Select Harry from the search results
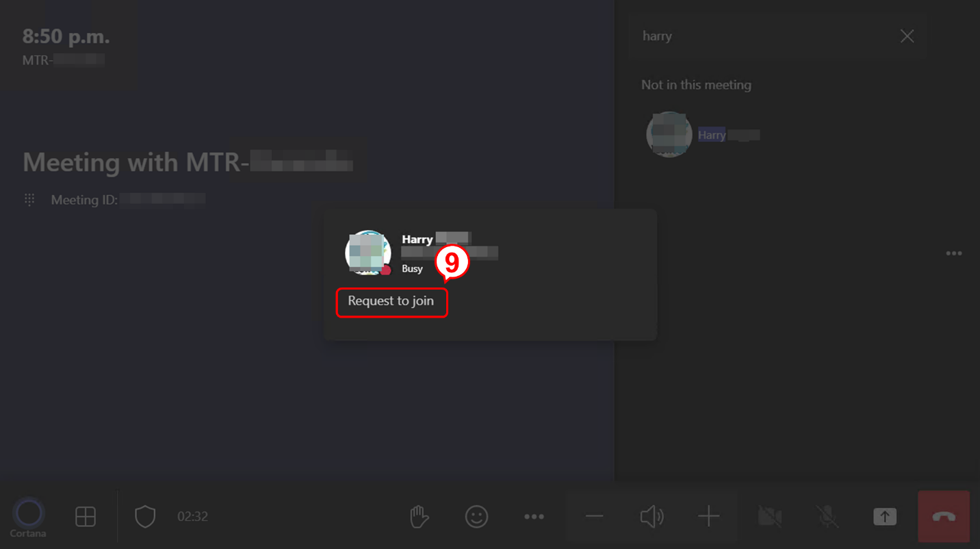Screen dimensions: 980x549 pyautogui.click(x=712, y=135)
